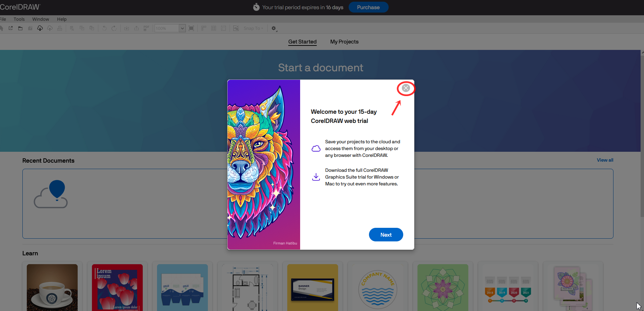Click the download icon in welcome dialog
The width and height of the screenshot is (644, 311).
316,177
